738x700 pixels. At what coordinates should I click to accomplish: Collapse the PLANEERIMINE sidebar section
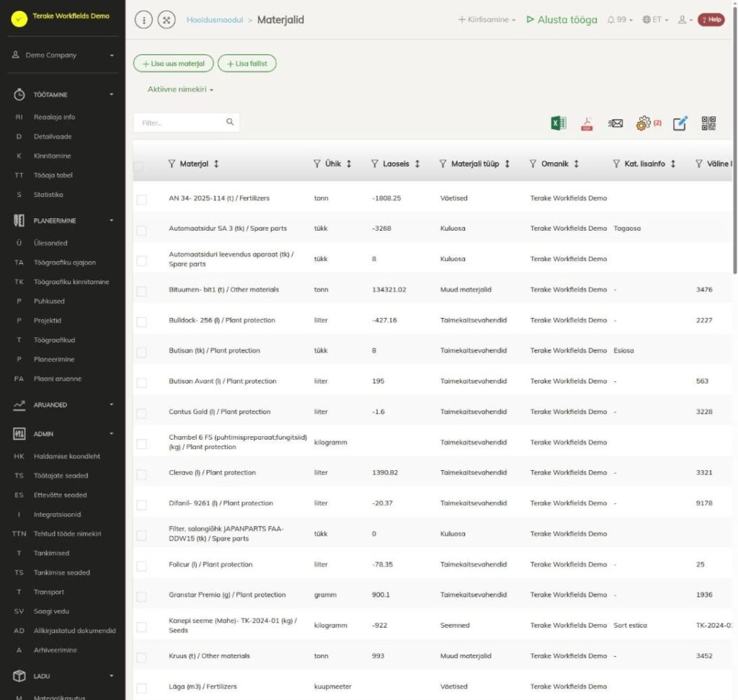click(x=63, y=221)
